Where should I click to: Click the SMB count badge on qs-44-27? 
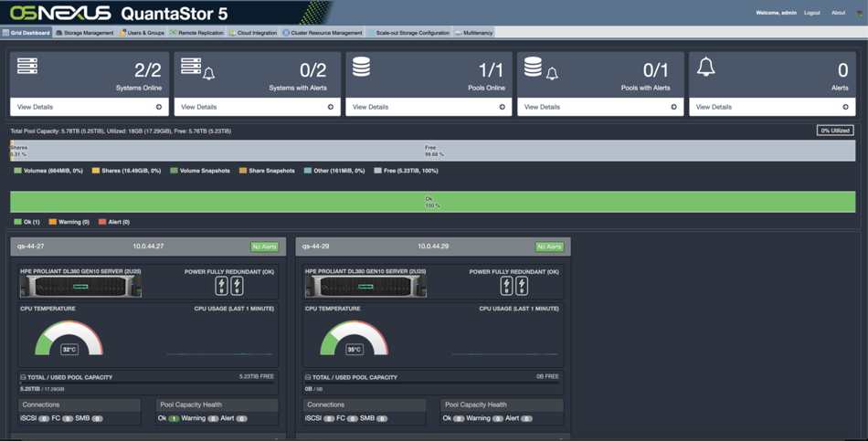click(97, 419)
